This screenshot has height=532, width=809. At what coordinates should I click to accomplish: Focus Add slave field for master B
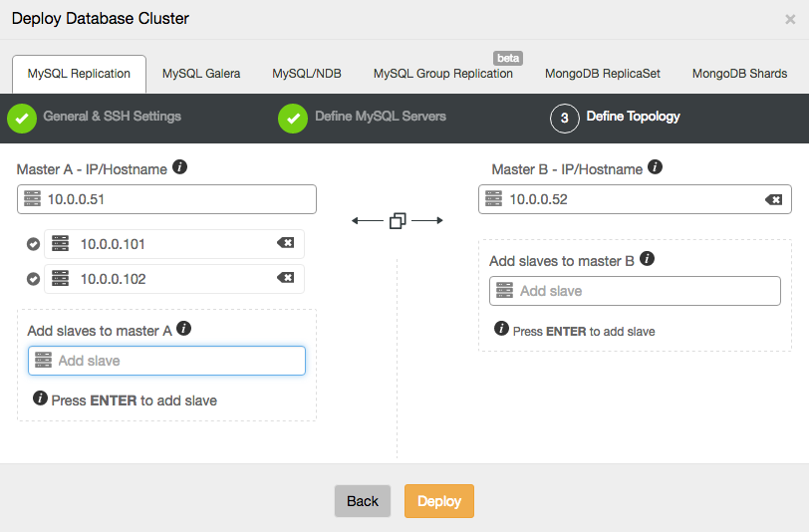pyautogui.click(x=635, y=291)
